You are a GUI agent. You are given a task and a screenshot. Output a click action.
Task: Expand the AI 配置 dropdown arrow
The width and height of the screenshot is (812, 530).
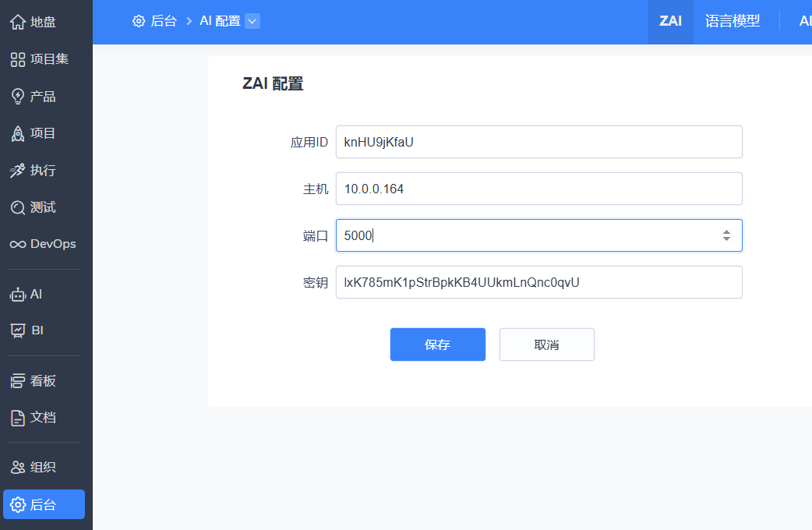pos(252,21)
